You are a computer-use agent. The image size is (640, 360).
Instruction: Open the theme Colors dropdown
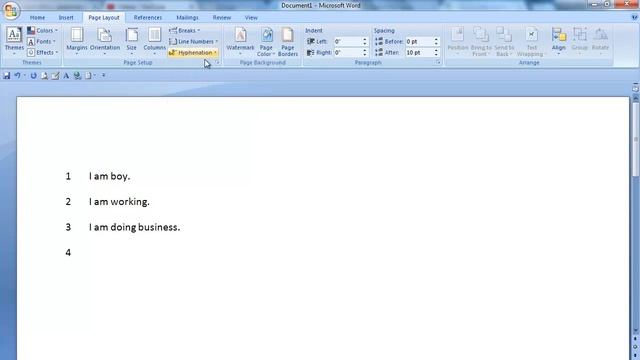point(42,31)
